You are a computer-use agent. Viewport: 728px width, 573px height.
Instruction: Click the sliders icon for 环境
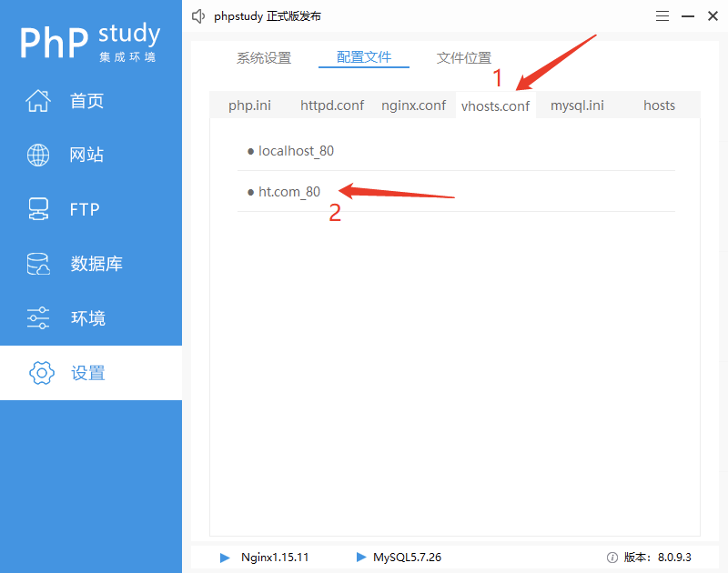38,318
